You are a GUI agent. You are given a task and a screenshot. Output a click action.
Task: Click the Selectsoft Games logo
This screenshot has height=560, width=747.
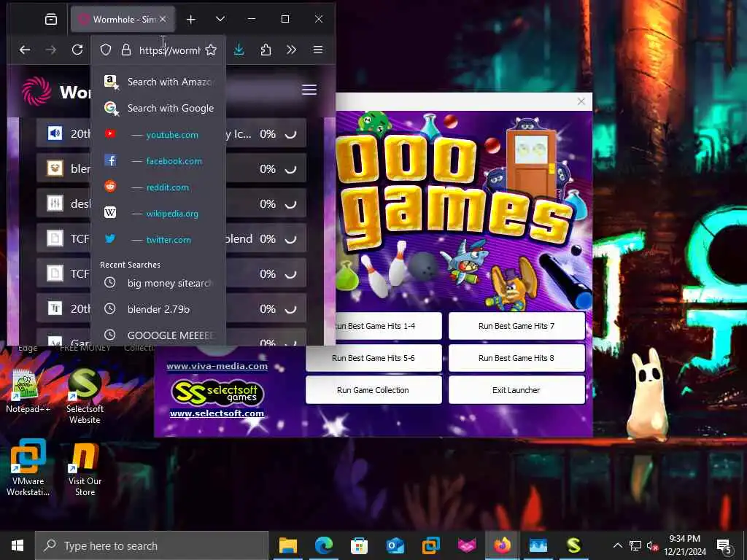coord(217,392)
